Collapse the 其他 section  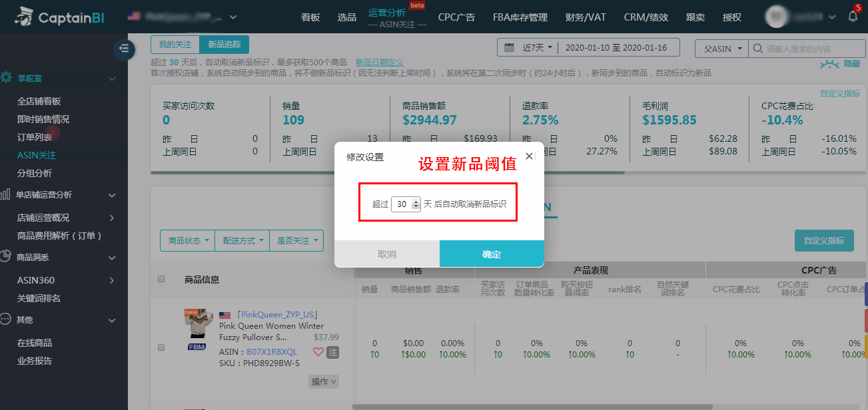click(112, 320)
